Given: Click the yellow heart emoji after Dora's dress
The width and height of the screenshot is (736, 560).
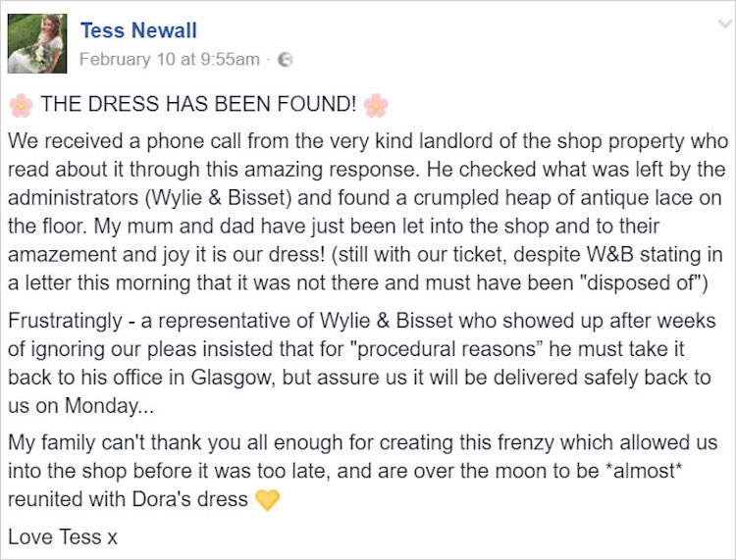Looking at the screenshot, I should (x=267, y=499).
